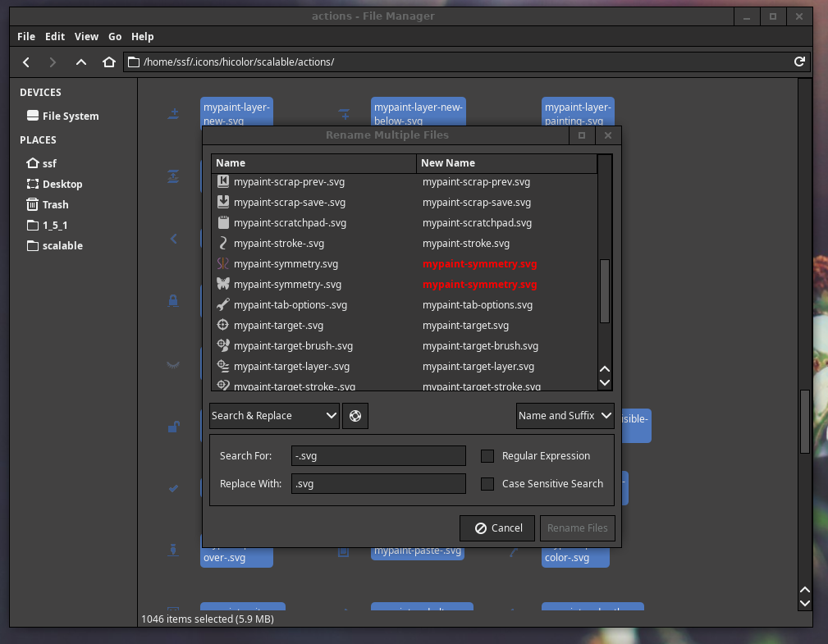
Task: Click the butterfly icon for mypaint-symmetry-.svg
Action: click(x=222, y=285)
